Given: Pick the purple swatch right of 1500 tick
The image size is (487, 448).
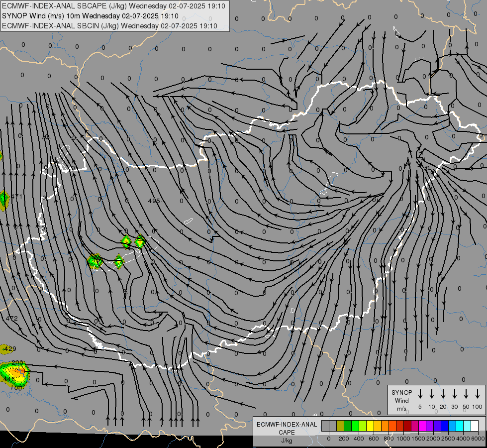Looking at the screenshot, I should 429,426.
